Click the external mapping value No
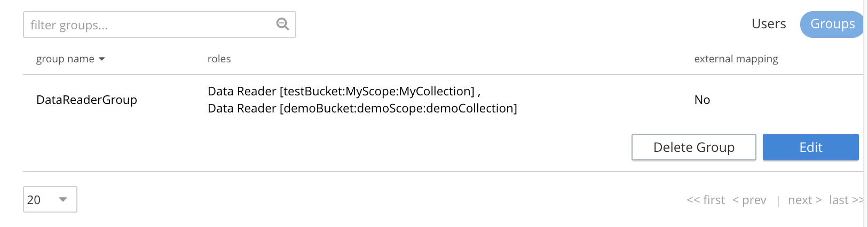The height and width of the screenshot is (227, 868). (702, 100)
